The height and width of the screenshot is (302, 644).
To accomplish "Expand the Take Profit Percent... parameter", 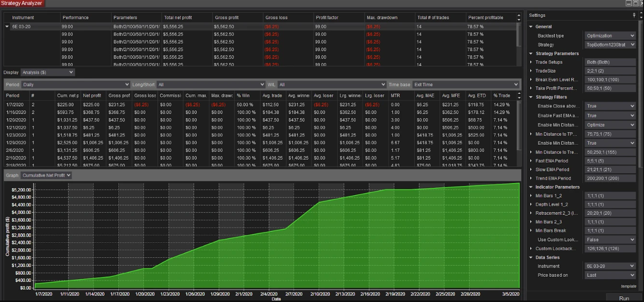I will (x=532, y=88).
